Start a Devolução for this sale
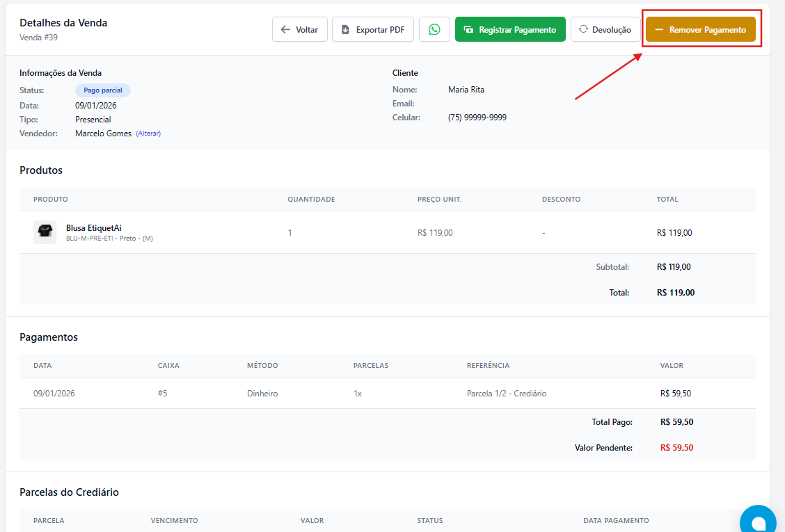Screen dimensions: 785x532 pos(605,29)
